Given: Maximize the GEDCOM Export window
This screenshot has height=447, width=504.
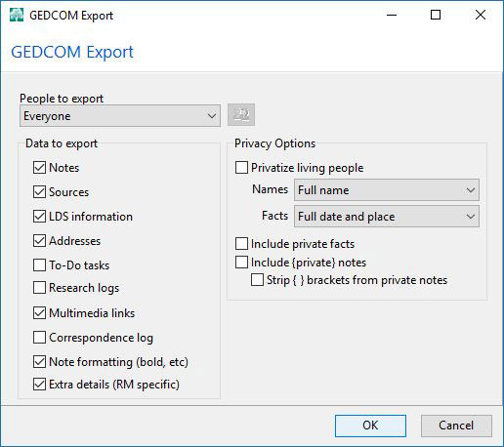Looking at the screenshot, I should (436, 15).
